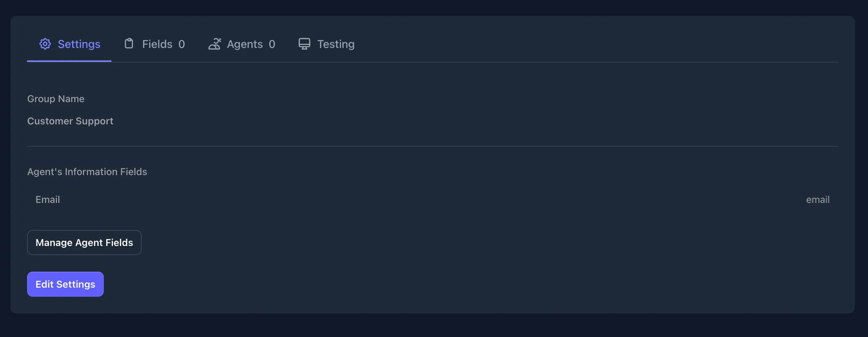Select the Testing tab label
This screenshot has height=337, width=868.
pyautogui.click(x=336, y=44)
